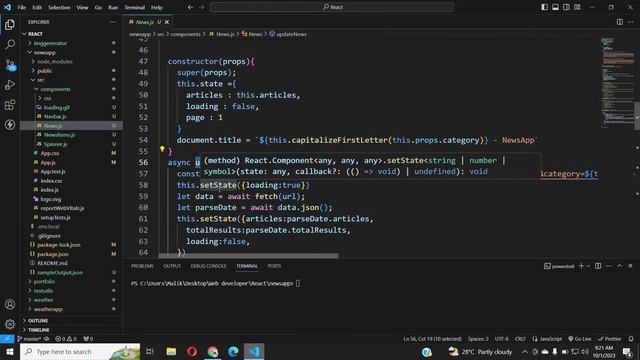
Task: Collapse the components folder
Action: [71, 89]
